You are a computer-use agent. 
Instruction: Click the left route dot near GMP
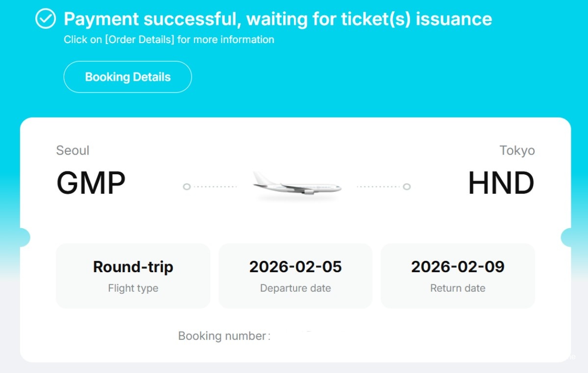pos(187,186)
